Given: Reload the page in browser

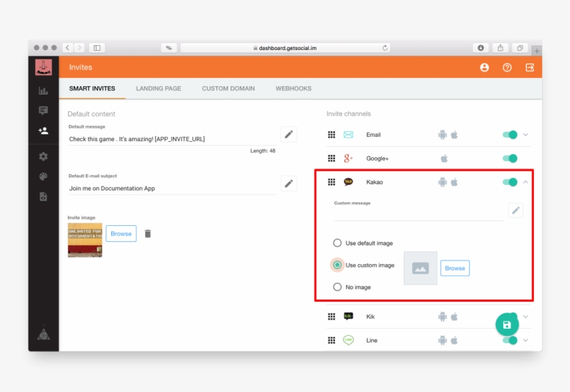Looking at the screenshot, I should 385,48.
